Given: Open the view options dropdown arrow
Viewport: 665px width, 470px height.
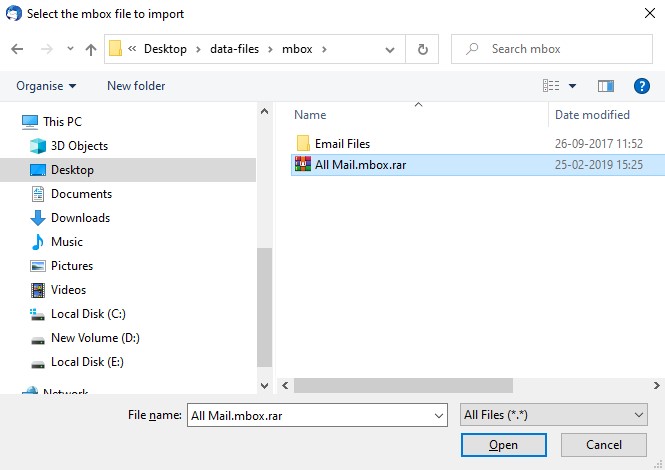Looking at the screenshot, I should [573, 86].
